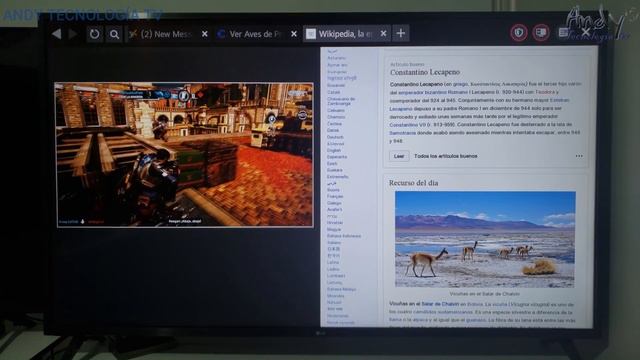This screenshot has height=360, width=640.
Task: Follow the "Samotracia" link in article text
Action: click(x=402, y=133)
